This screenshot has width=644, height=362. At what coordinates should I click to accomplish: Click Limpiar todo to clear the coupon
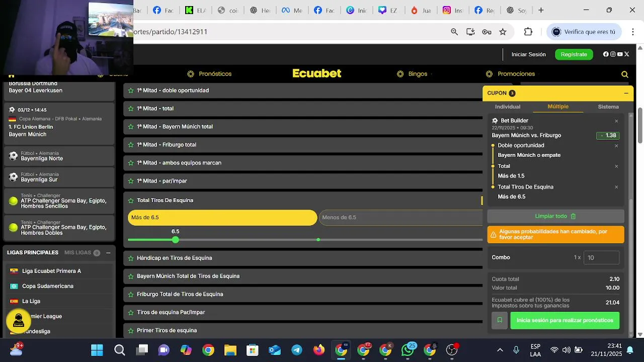(x=555, y=216)
